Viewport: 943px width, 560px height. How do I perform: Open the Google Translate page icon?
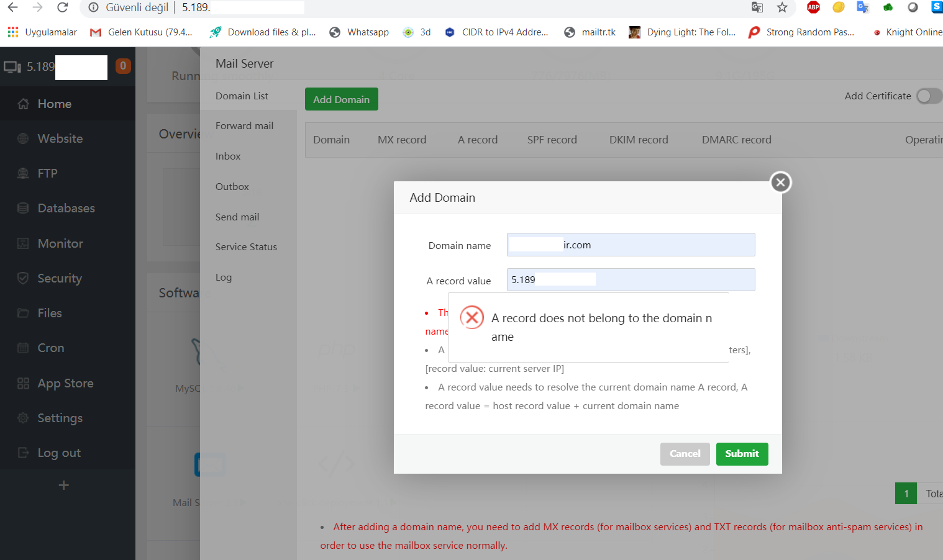[757, 7]
